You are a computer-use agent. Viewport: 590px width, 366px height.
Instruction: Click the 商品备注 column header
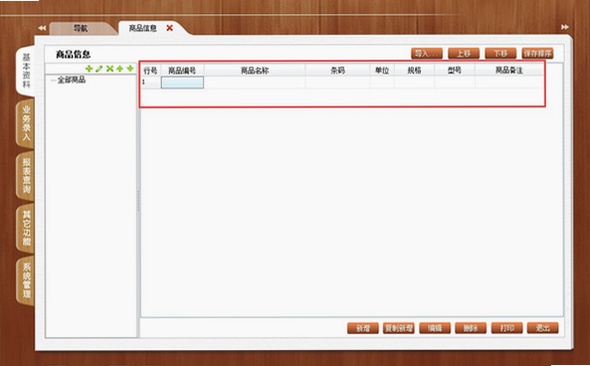(509, 70)
